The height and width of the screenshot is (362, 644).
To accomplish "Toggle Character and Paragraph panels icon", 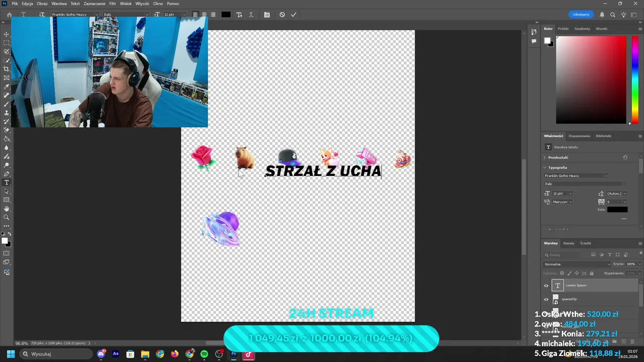I will coord(267,15).
